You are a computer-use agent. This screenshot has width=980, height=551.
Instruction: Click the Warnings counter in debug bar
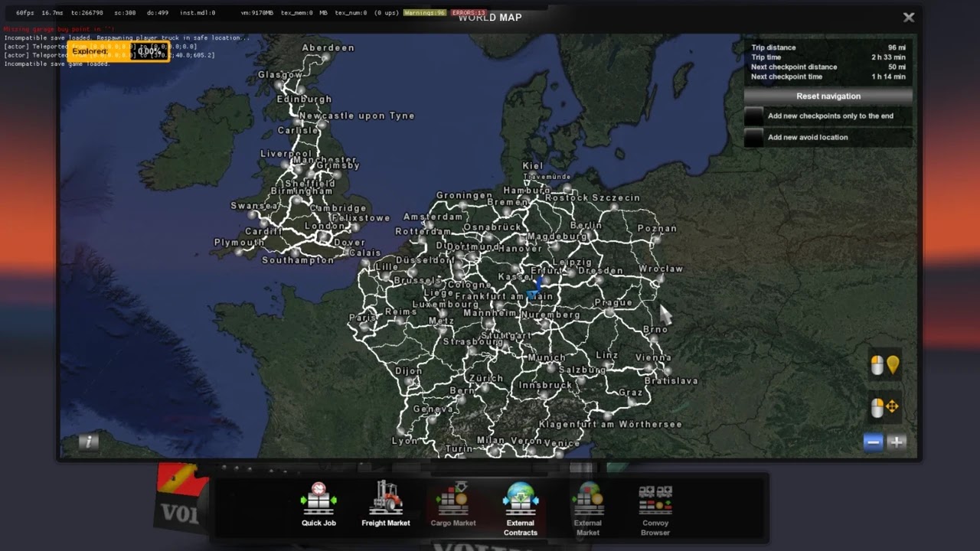click(424, 13)
